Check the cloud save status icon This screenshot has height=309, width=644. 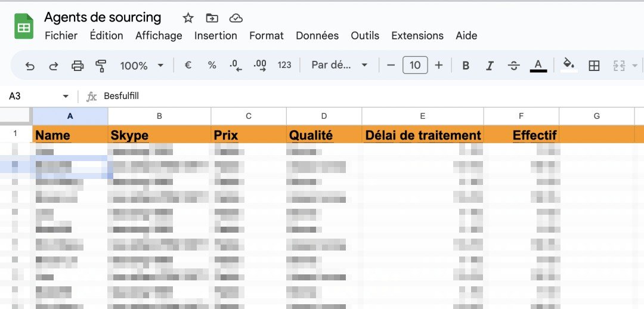236,18
